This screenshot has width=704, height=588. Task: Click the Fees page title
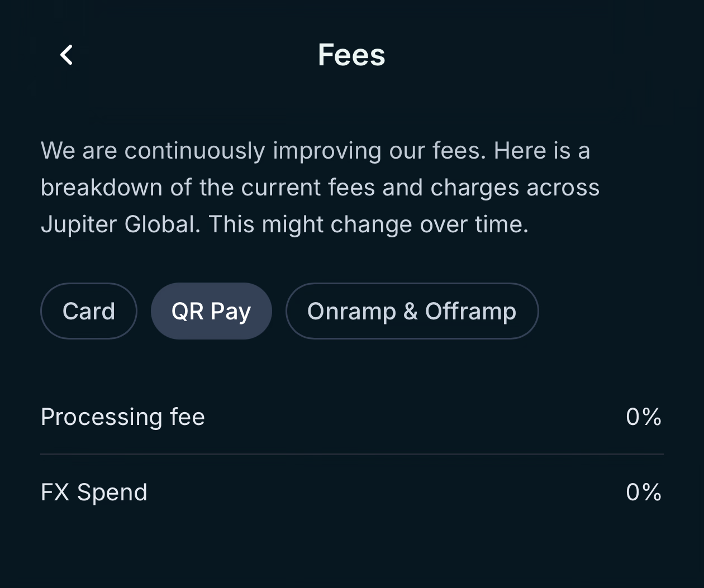351,54
